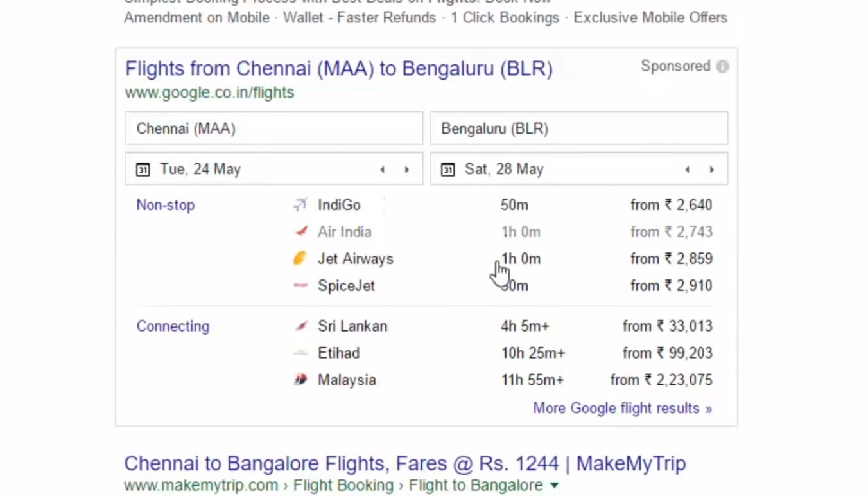The image size is (868, 496).
Task: Open Flights from Chennai to Bengaluru heading
Action: coord(338,69)
